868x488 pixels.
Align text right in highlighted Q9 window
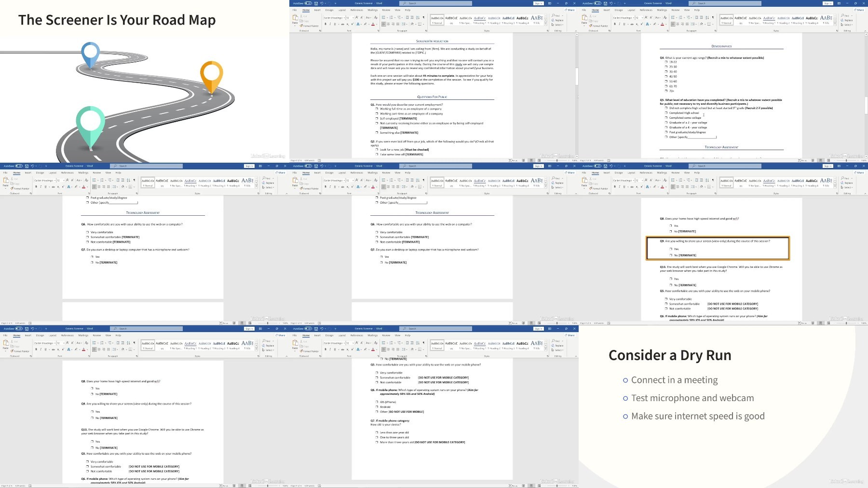682,187
